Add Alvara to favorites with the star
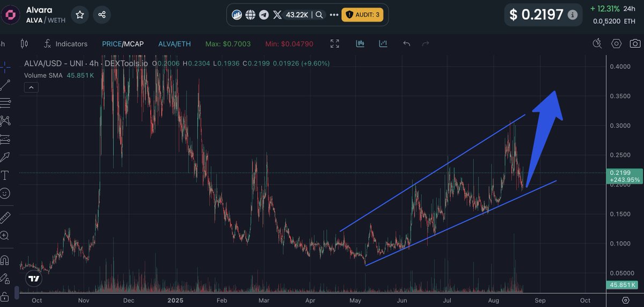This screenshot has height=307, width=644. (x=79, y=15)
